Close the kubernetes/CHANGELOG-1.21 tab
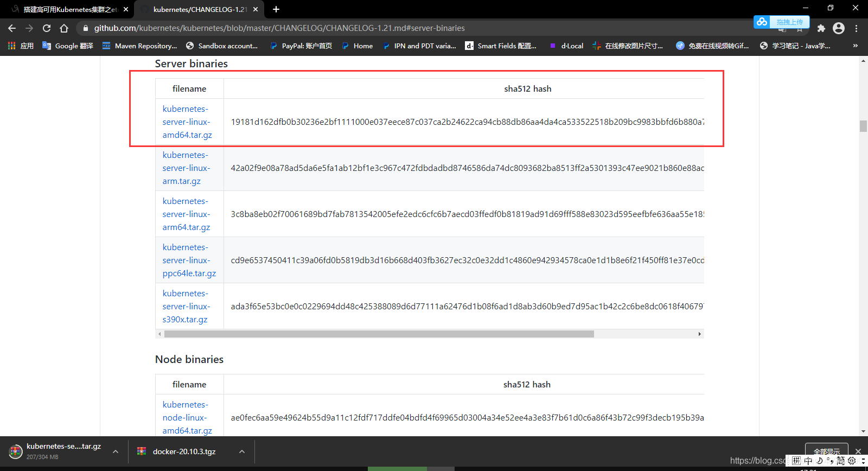The height and width of the screenshot is (471, 868). coord(256,9)
